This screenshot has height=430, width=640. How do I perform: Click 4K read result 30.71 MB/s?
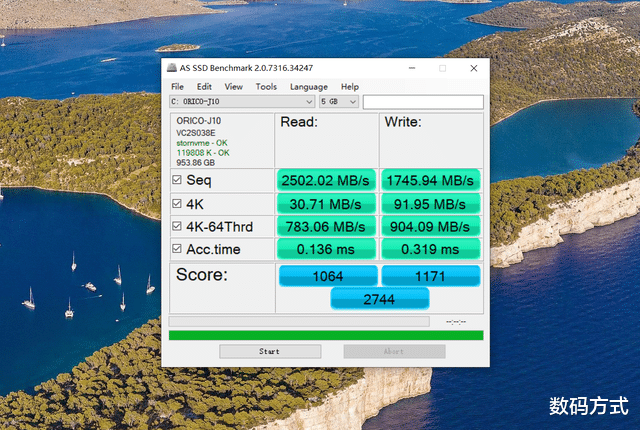point(326,204)
